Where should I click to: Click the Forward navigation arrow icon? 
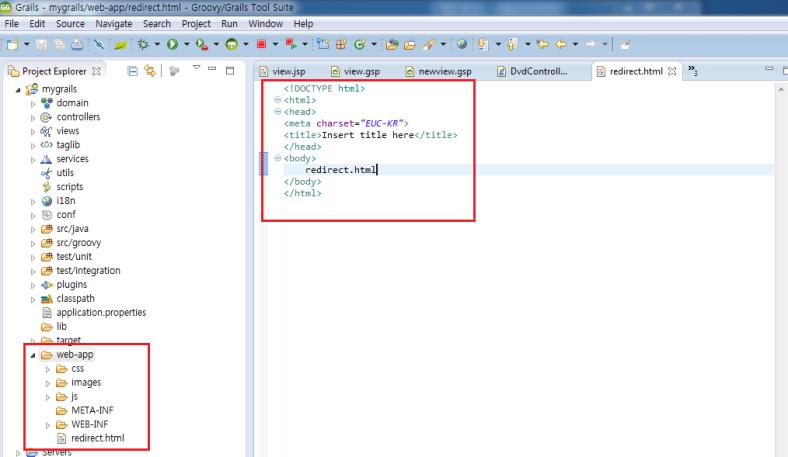click(x=591, y=44)
